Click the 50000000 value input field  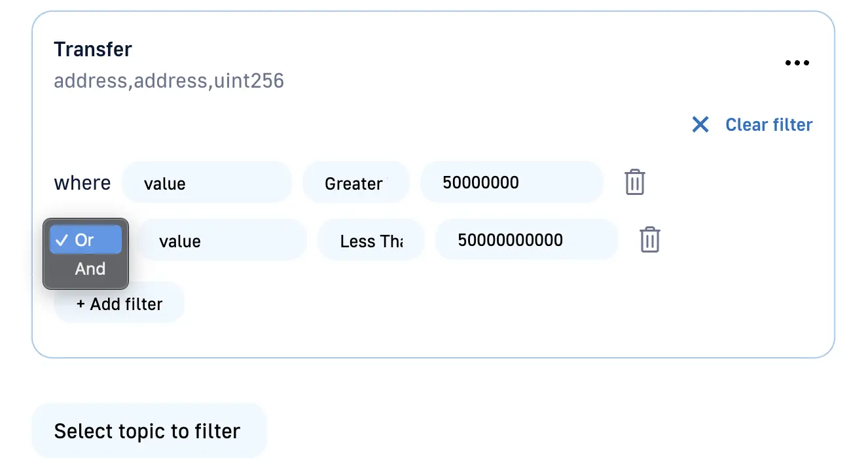(x=511, y=183)
